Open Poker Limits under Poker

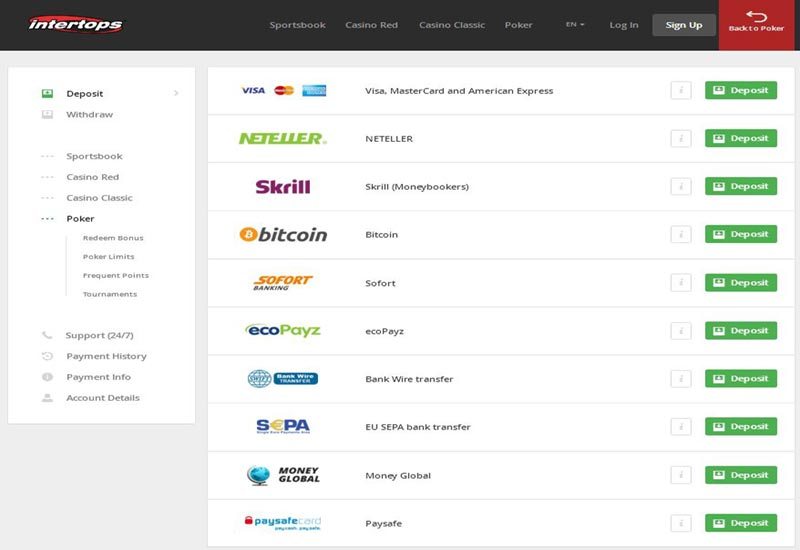[x=109, y=257]
